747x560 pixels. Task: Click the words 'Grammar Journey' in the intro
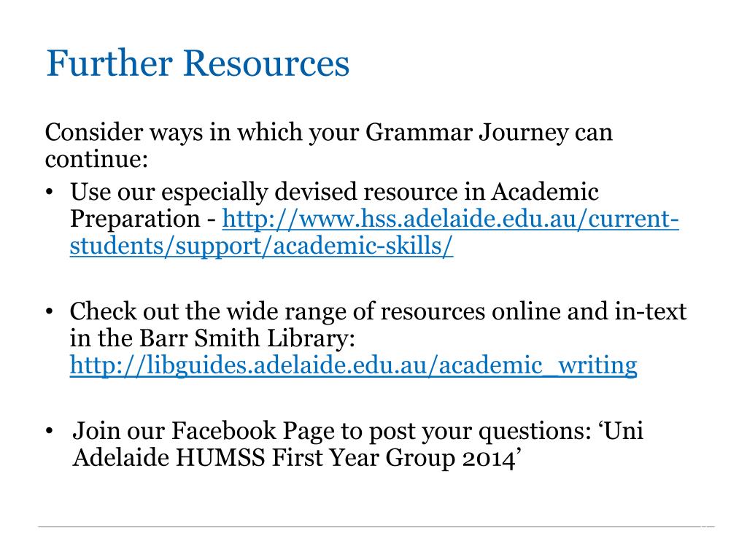click(x=467, y=133)
